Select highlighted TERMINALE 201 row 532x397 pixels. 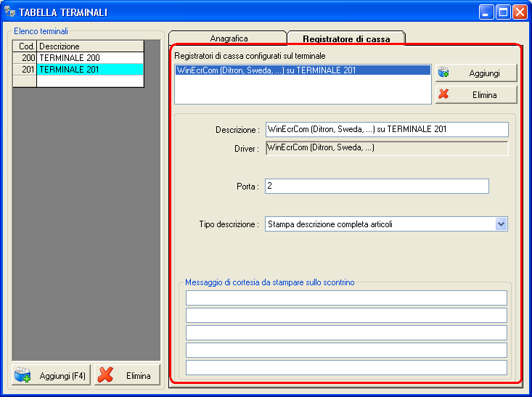90,69
